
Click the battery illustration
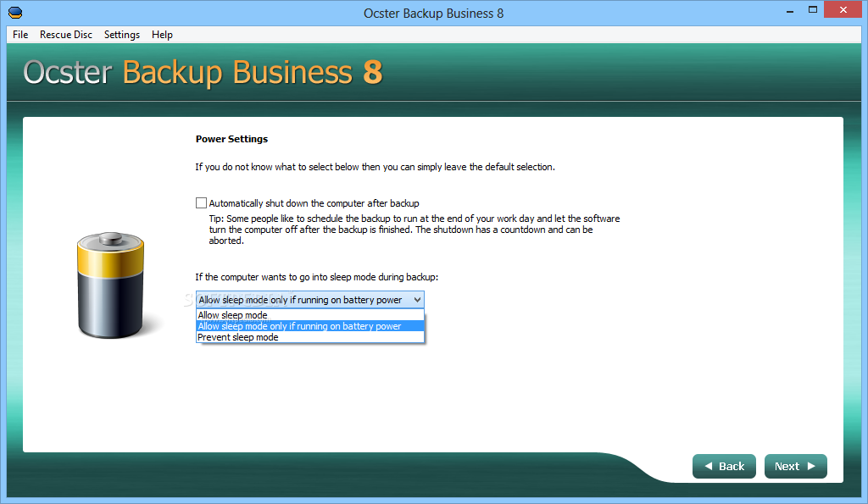click(x=111, y=285)
